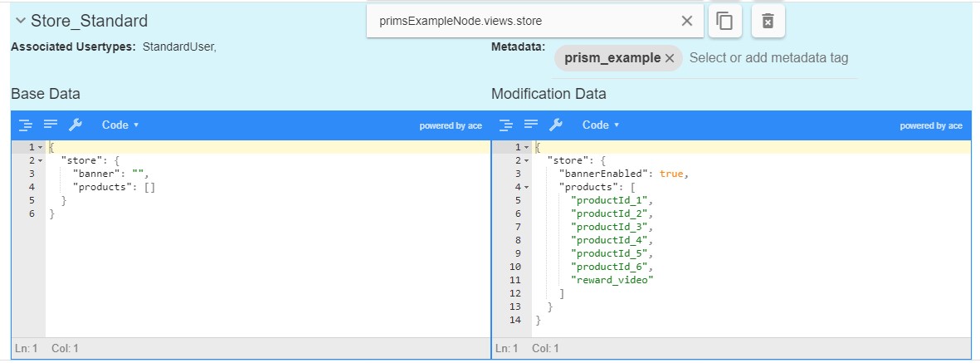Click "productId_1" in the products array
980x363 pixels.
coord(609,201)
